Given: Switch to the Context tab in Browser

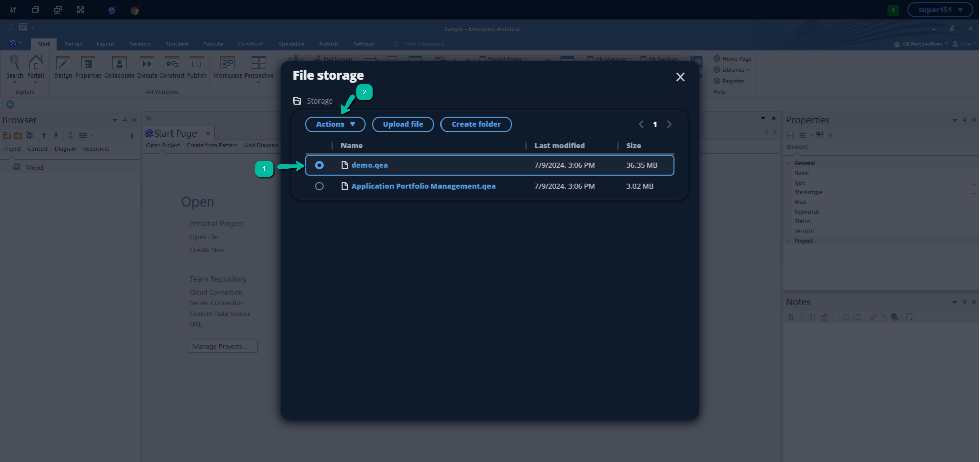Looking at the screenshot, I should coord(38,149).
